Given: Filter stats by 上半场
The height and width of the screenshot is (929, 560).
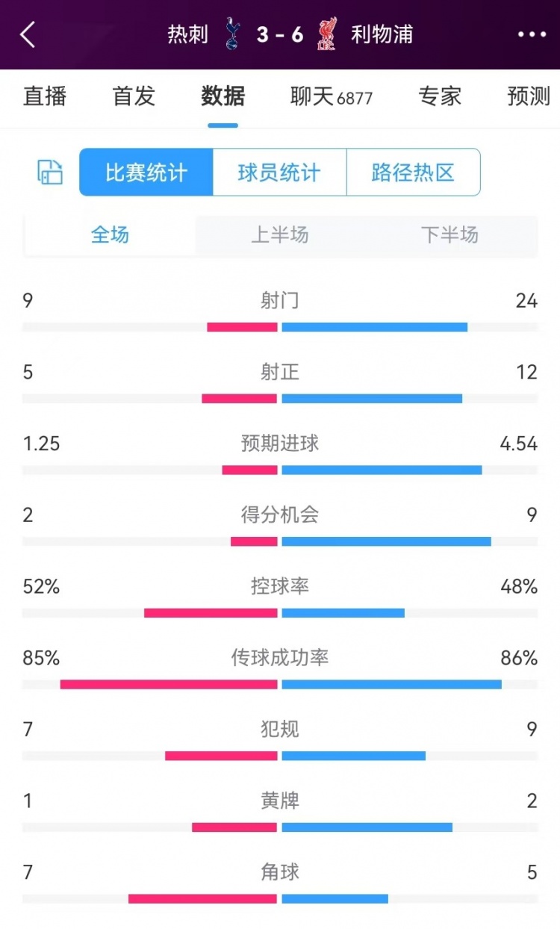Looking at the screenshot, I should pyautogui.click(x=280, y=235).
